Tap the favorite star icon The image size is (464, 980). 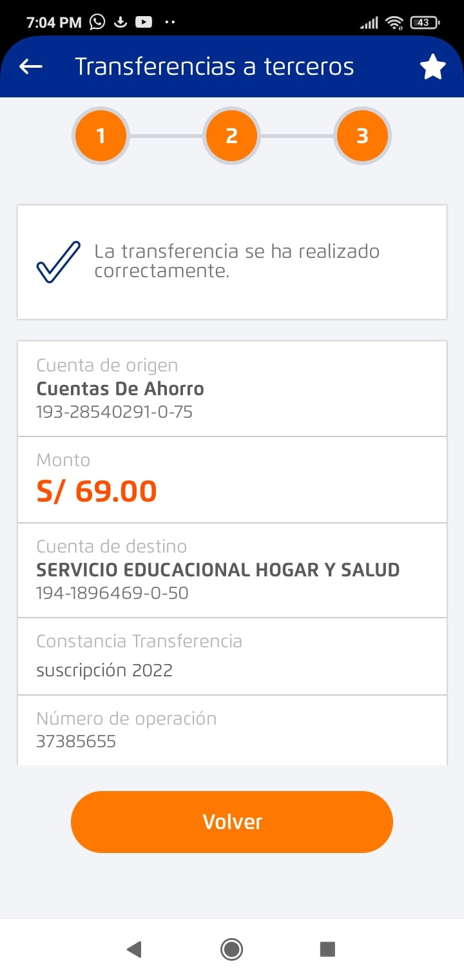click(x=432, y=67)
